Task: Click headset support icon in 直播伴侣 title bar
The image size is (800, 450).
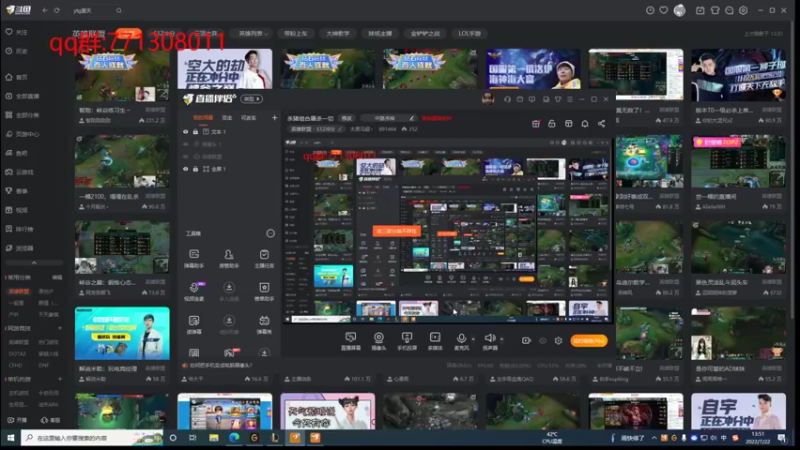Action: (507, 99)
